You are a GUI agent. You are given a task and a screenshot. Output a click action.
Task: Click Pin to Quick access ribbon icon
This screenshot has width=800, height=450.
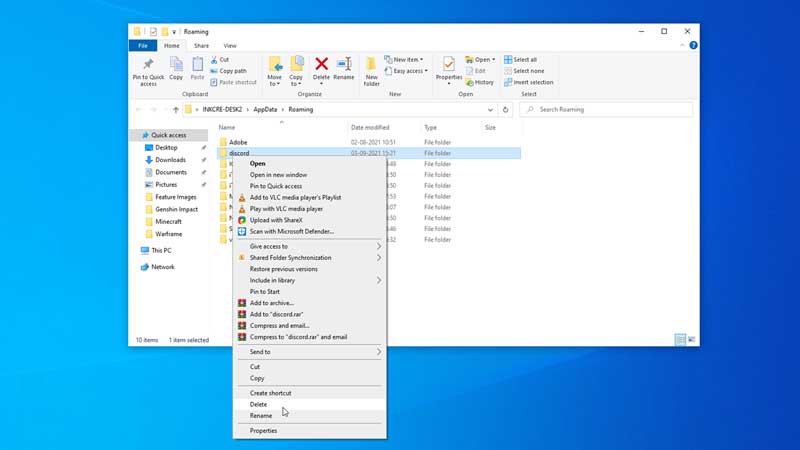[x=148, y=71]
